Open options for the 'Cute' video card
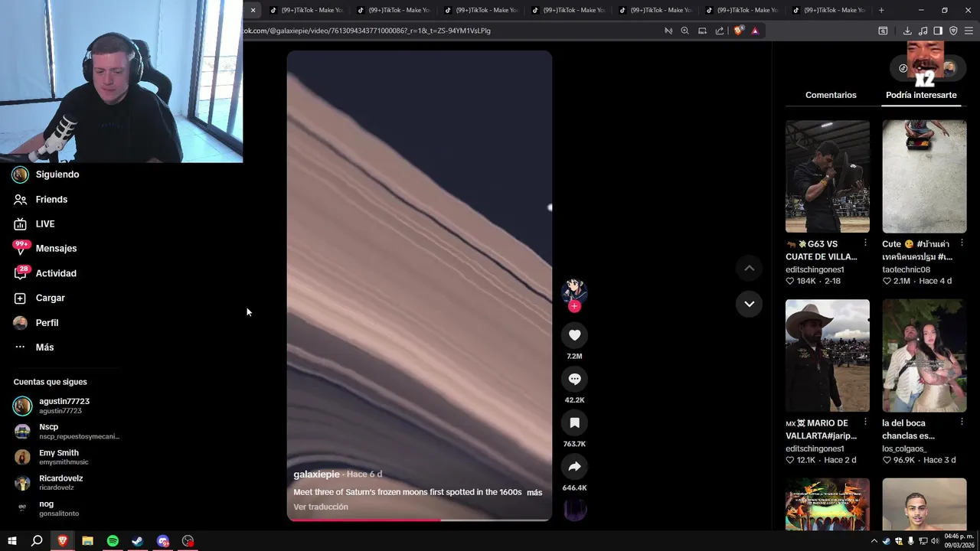Screen dimensions: 980x551 click(962, 243)
